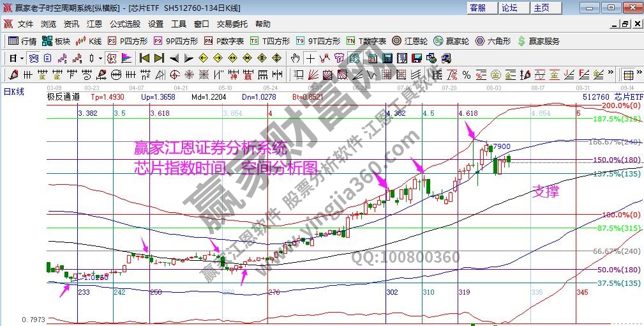Toggle the percent line drawing tool

point(466,74)
